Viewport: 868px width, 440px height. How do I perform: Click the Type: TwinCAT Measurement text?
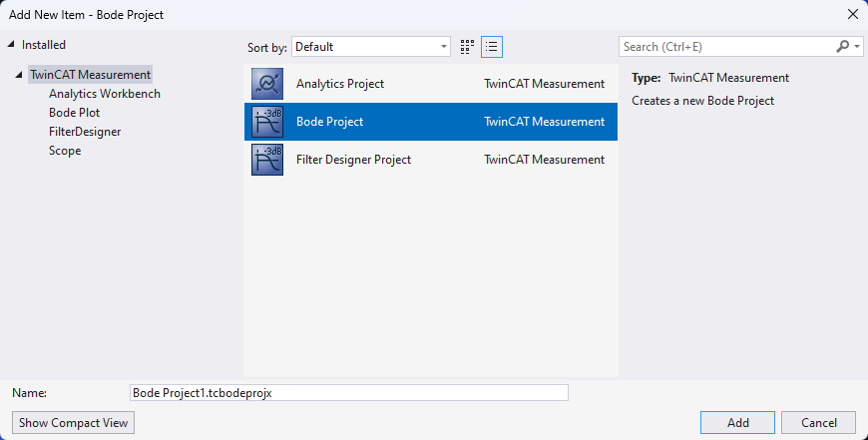(x=710, y=78)
